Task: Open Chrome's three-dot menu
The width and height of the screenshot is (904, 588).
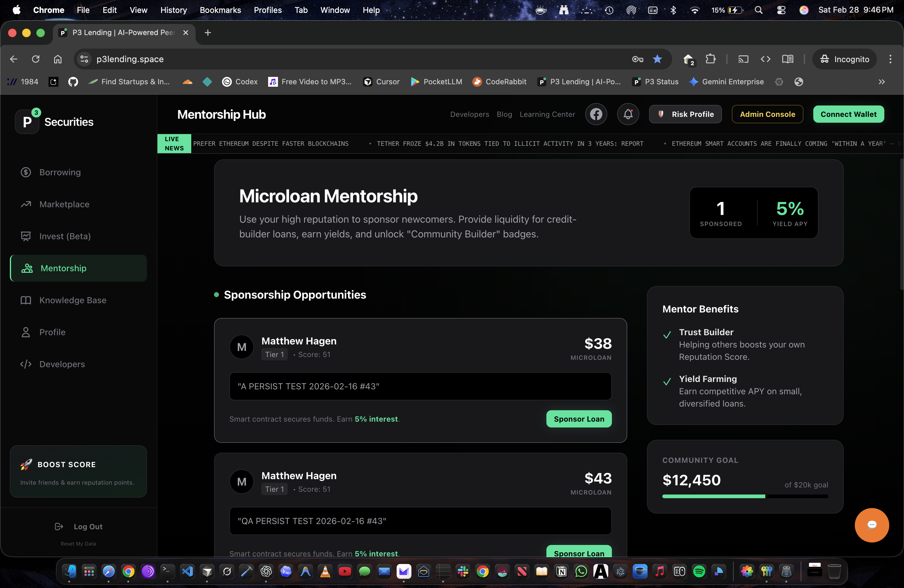Action: coord(891,59)
